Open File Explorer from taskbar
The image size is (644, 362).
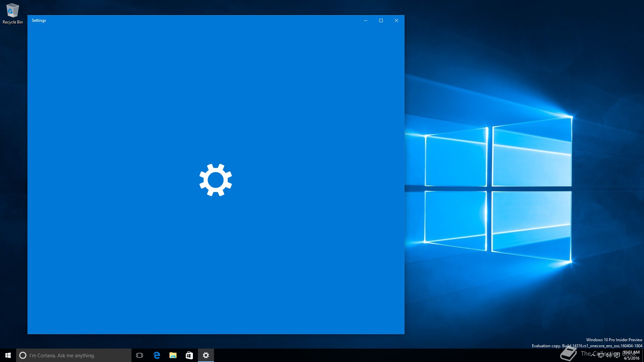point(173,355)
